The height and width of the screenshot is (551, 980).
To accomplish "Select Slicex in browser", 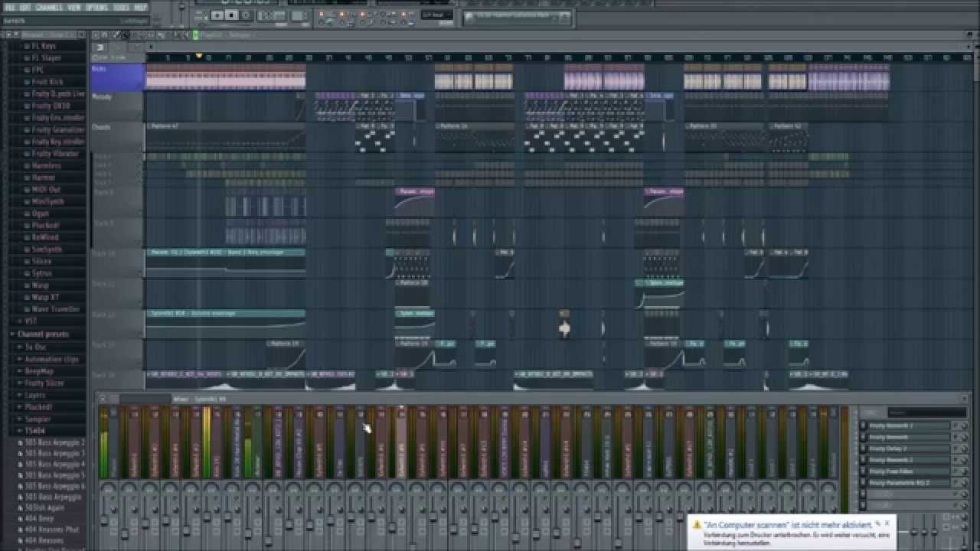I will click(41, 262).
